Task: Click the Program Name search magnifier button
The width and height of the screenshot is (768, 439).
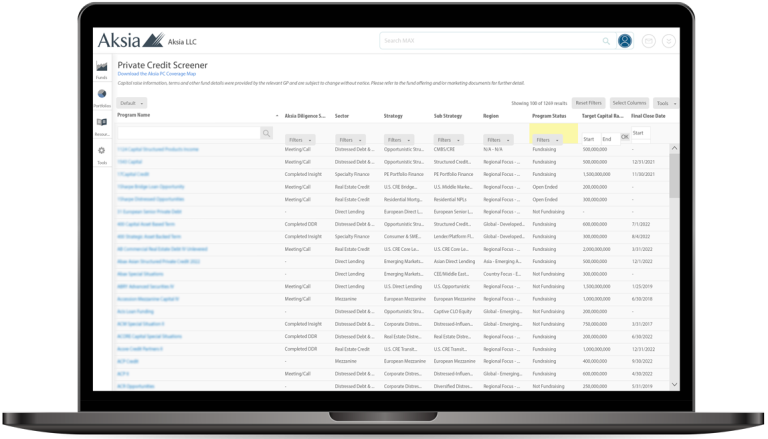Action: (x=267, y=133)
